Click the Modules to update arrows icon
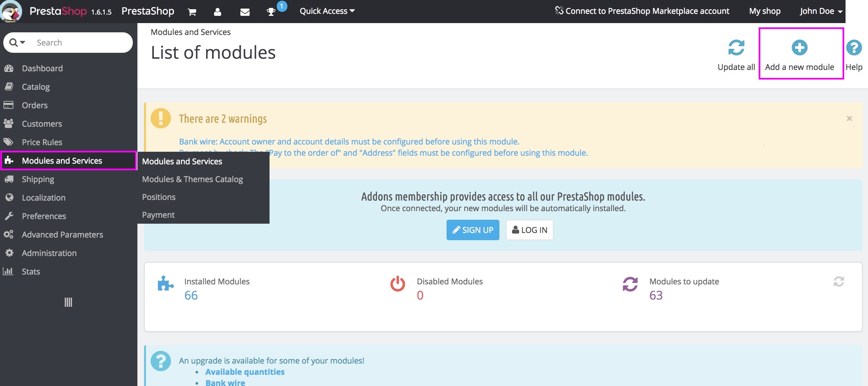Screen dimensions: 868x386 coord(630,284)
